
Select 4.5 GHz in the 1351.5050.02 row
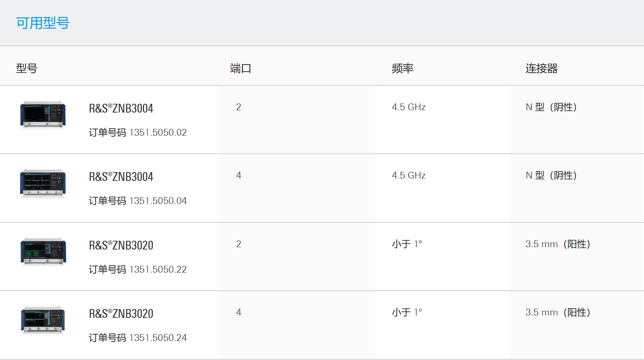[x=409, y=107]
